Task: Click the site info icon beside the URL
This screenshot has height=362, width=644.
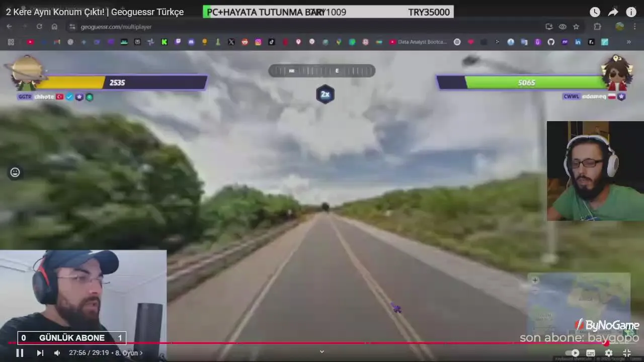Action: (72, 27)
